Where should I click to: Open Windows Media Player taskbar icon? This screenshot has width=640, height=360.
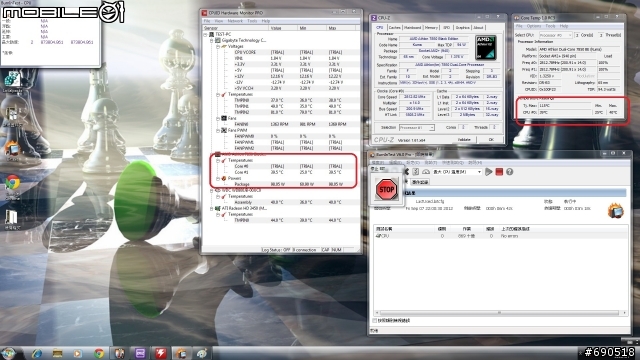tap(78, 353)
